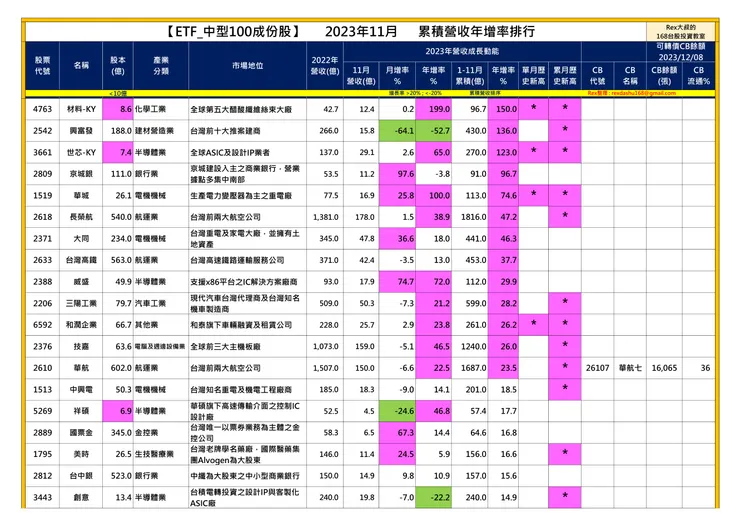The width and height of the screenshot is (740, 523).
Task: Click the CB name cell 華航七
Action: (x=630, y=368)
